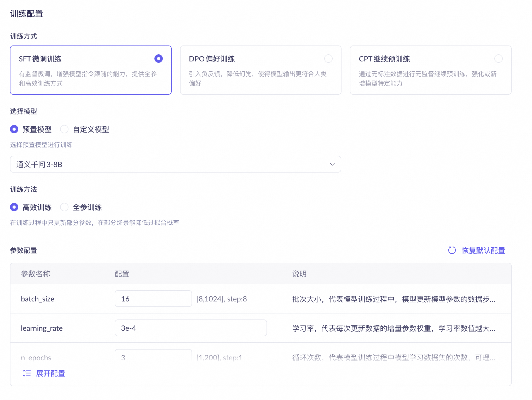Choose 自定义模型 radio option
The image size is (532, 400).
[64, 129]
